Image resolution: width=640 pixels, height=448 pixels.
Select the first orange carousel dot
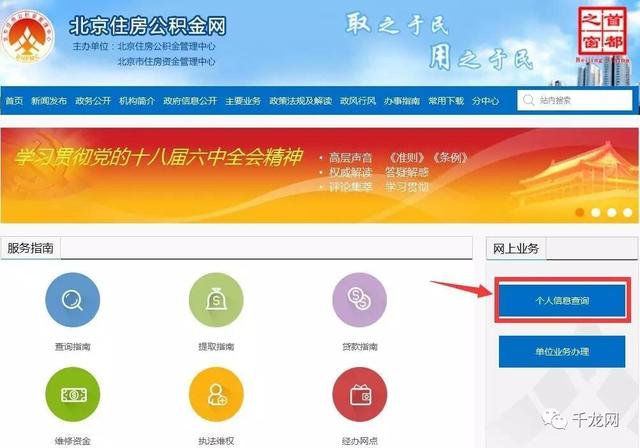580,212
